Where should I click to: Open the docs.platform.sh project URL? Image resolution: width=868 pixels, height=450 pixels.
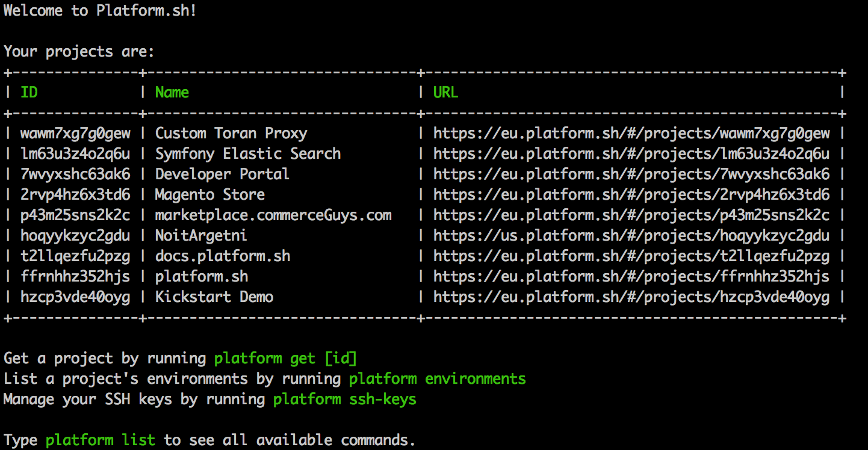(x=631, y=256)
